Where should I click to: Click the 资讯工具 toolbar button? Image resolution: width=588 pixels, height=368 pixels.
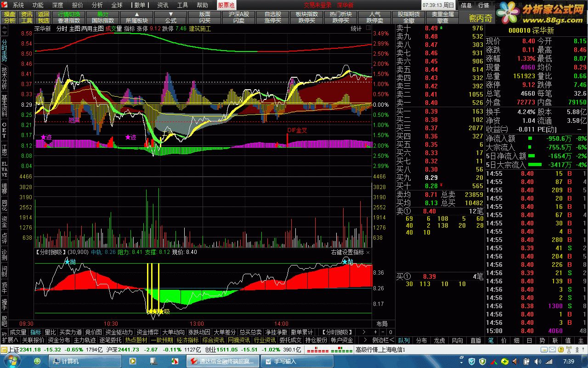pos(27,17)
